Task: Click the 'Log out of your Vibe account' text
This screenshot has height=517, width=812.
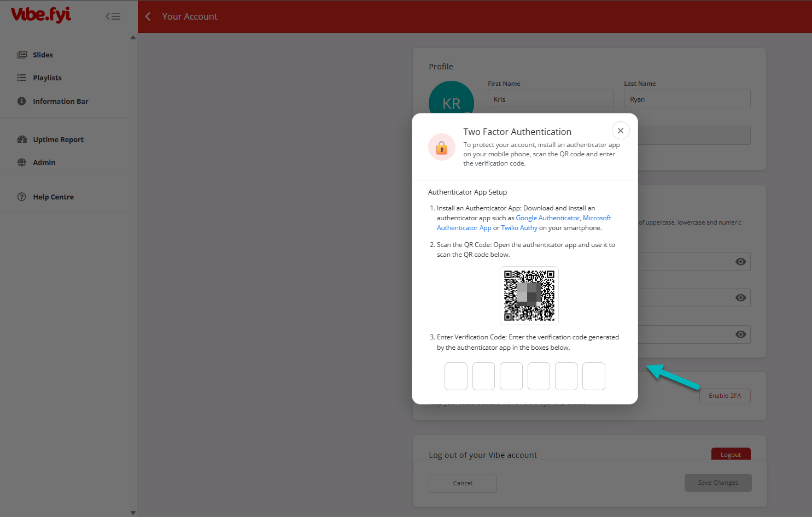Action: click(x=483, y=455)
